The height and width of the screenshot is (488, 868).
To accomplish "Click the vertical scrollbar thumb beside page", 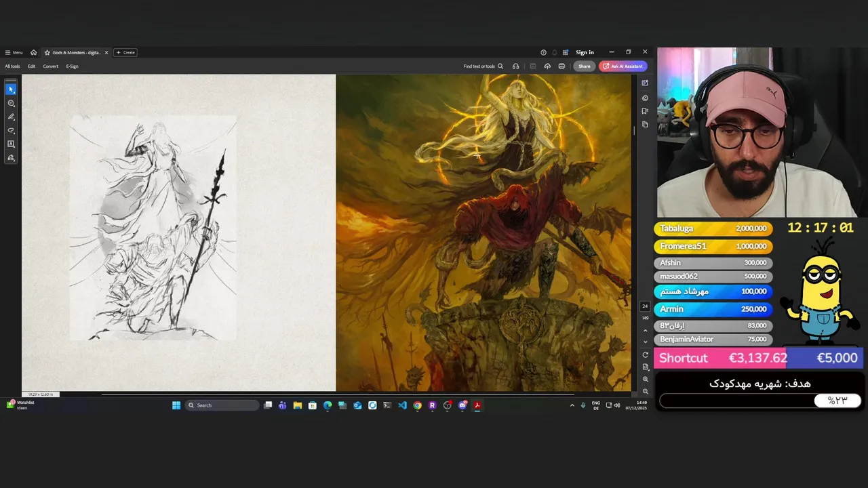I will [634, 130].
